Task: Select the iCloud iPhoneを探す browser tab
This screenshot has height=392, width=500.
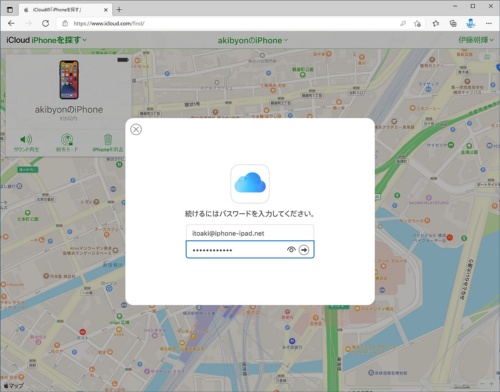Action: (65, 10)
